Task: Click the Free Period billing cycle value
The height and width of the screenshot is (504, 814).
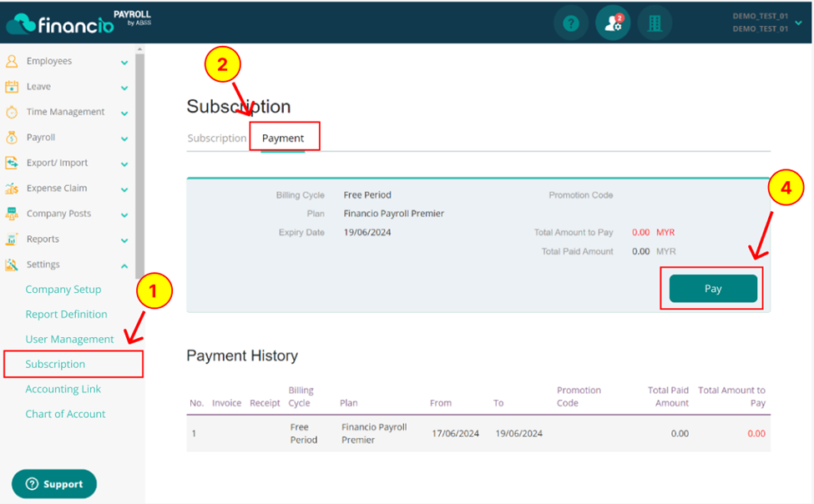Action: [367, 194]
